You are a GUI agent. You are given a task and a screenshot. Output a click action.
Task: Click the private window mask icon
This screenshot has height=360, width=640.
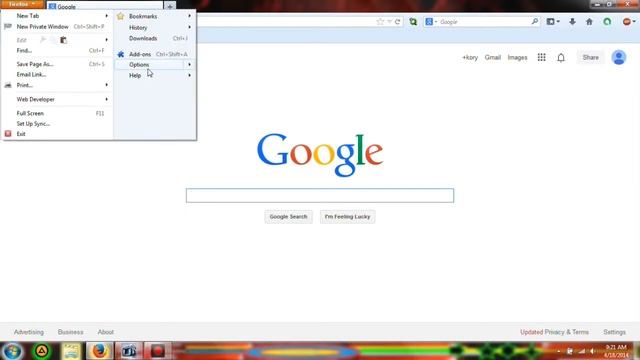click(8, 27)
